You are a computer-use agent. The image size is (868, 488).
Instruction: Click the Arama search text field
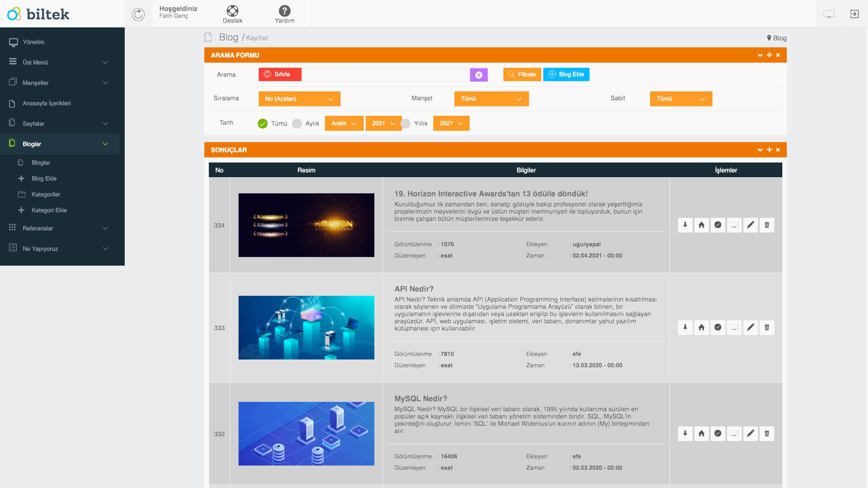pyautogui.click(x=385, y=75)
